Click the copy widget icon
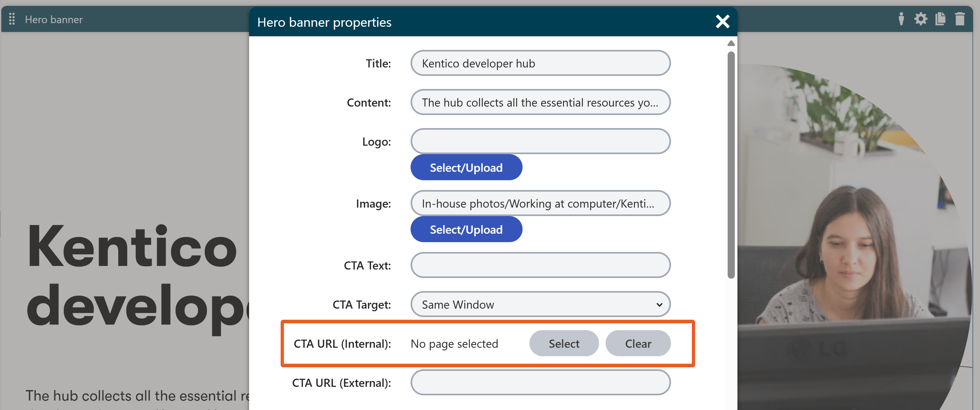This screenshot has width=980, height=410. (940, 19)
